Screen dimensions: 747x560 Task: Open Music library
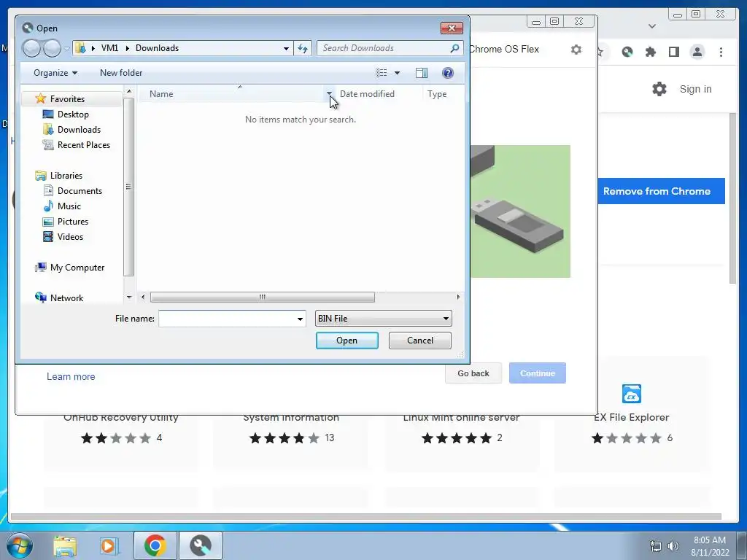69,206
